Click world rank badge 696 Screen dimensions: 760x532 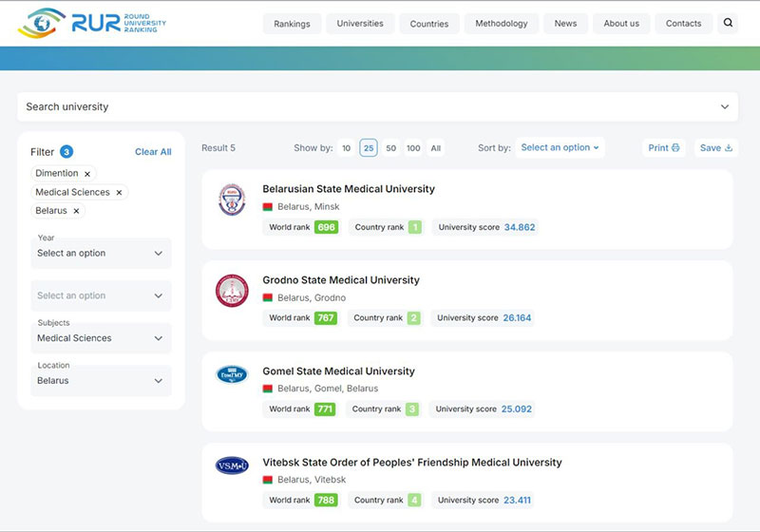coord(326,227)
